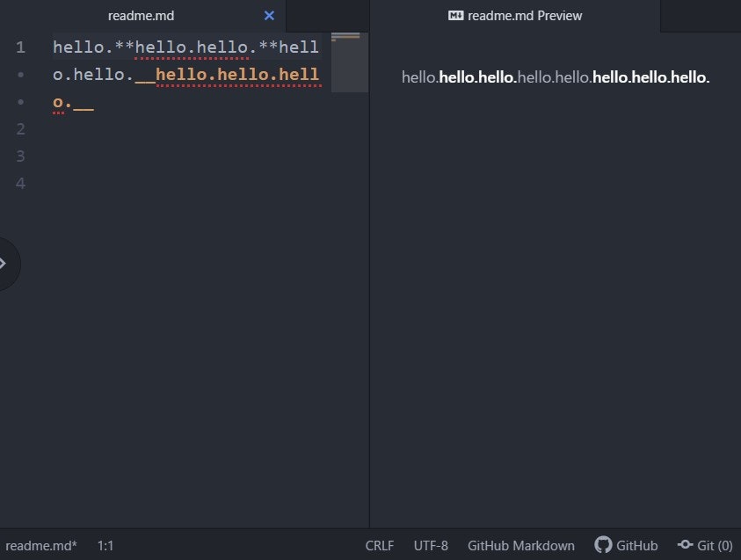The image size is (741, 560).
Task: Click line number 1 in the gutter
Action: coord(20,47)
